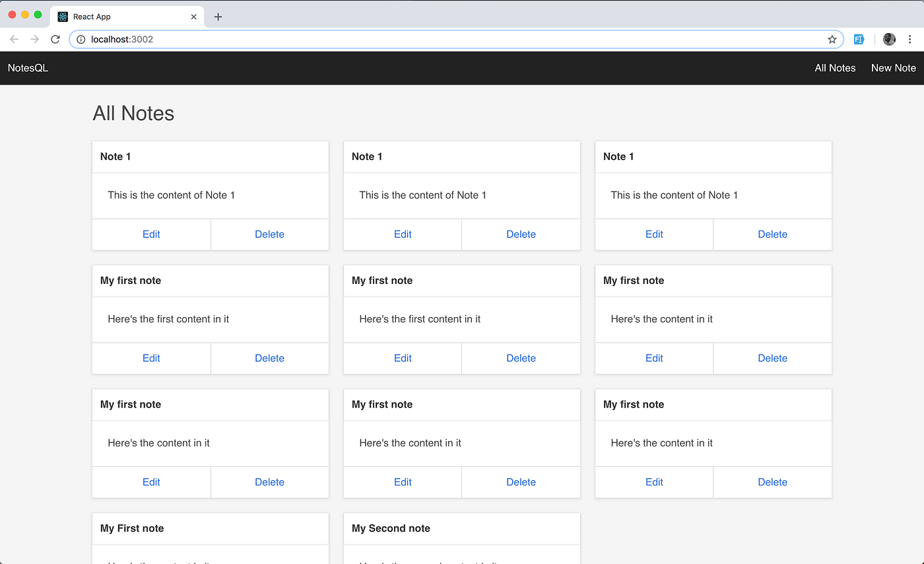The width and height of the screenshot is (924, 564).
Task: Bookmark the page using the star icon
Action: click(x=832, y=39)
